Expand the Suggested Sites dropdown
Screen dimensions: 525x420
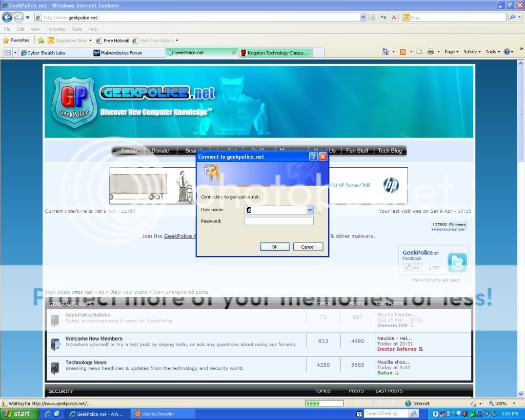[x=90, y=41]
